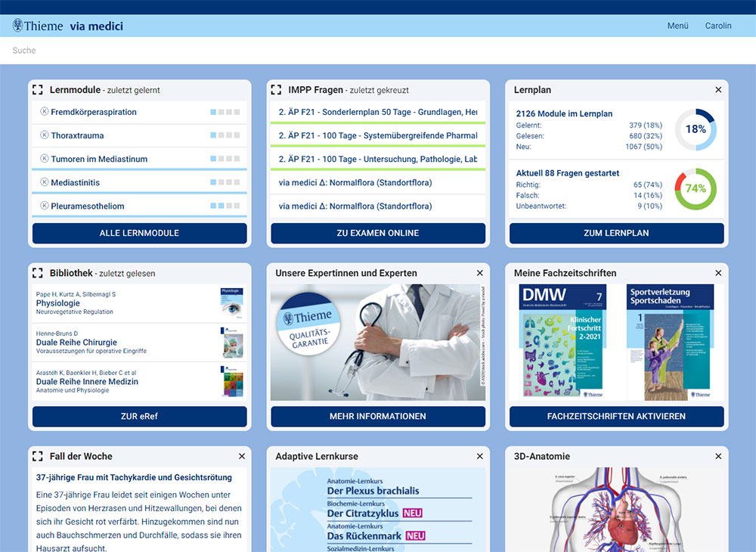Click the 'Gelernt: 379 (18%)' statistic
This screenshot has width=756, height=552.
[x=589, y=126]
